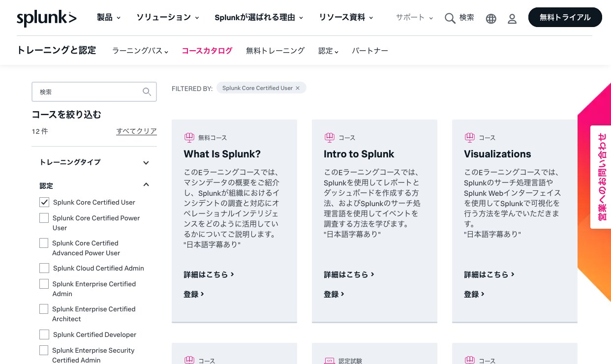The height and width of the screenshot is (364, 611).
Task: Go to 無料トレーニング tab
Action: pyautogui.click(x=275, y=51)
